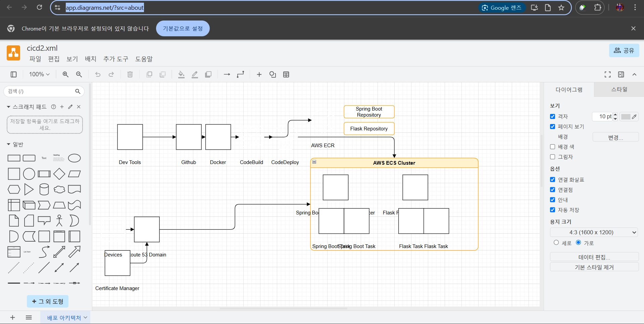Select the diamond shape in general palette
This screenshot has height=324, width=644.
click(59, 174)
